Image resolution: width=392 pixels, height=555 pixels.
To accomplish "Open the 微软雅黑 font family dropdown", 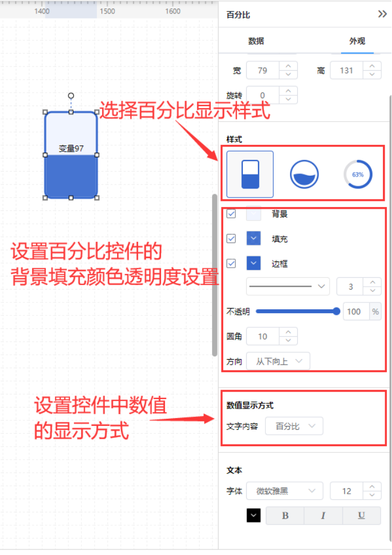I will [x=285, y=491].
